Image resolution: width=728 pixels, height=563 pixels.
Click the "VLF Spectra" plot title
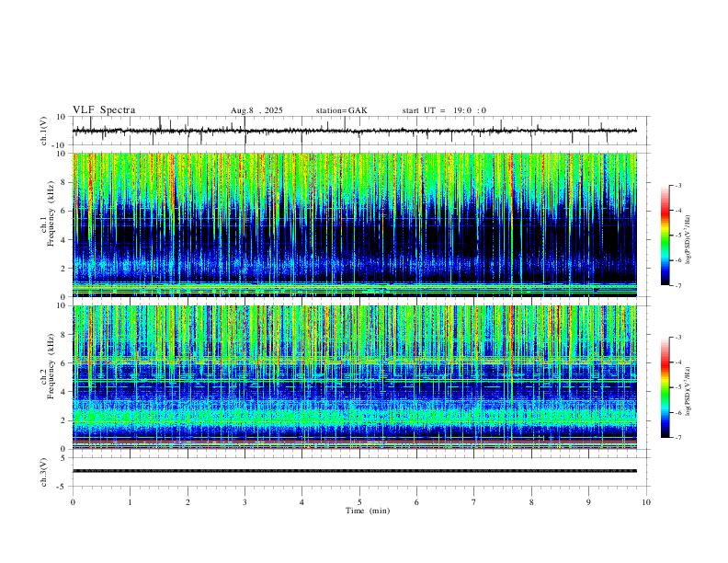pyautogui.click(x=104, y=110)
